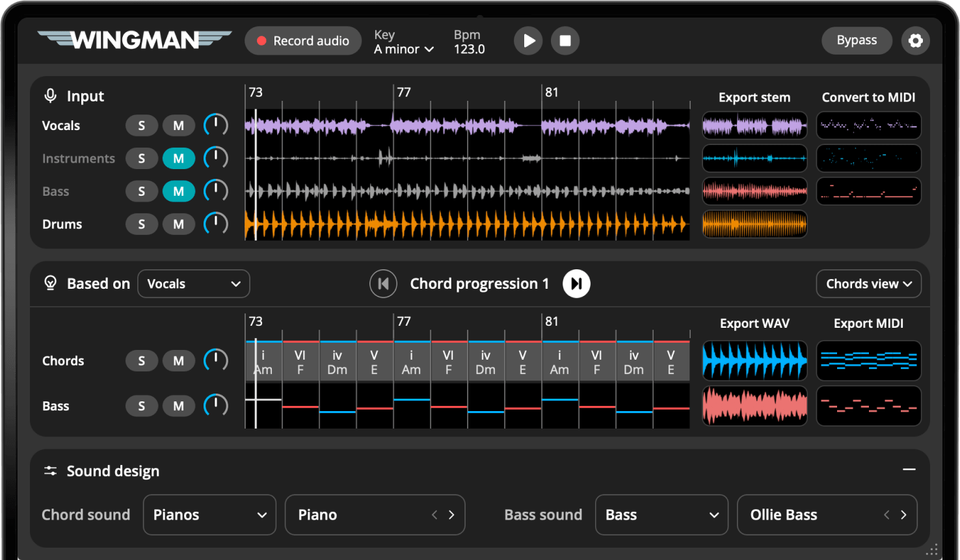The image size is (960, 560).
Task: Mute the Drums track
Action: click(x=178, y=224)
